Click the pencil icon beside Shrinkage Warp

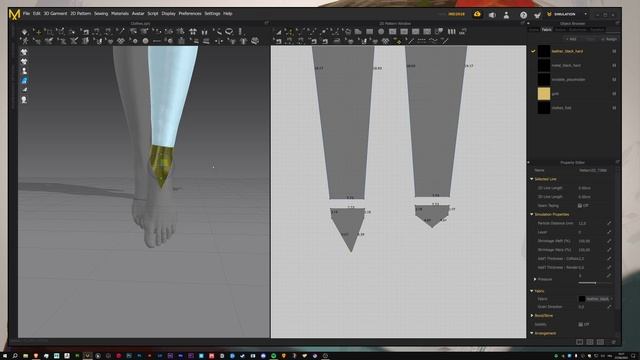point(609,250)
